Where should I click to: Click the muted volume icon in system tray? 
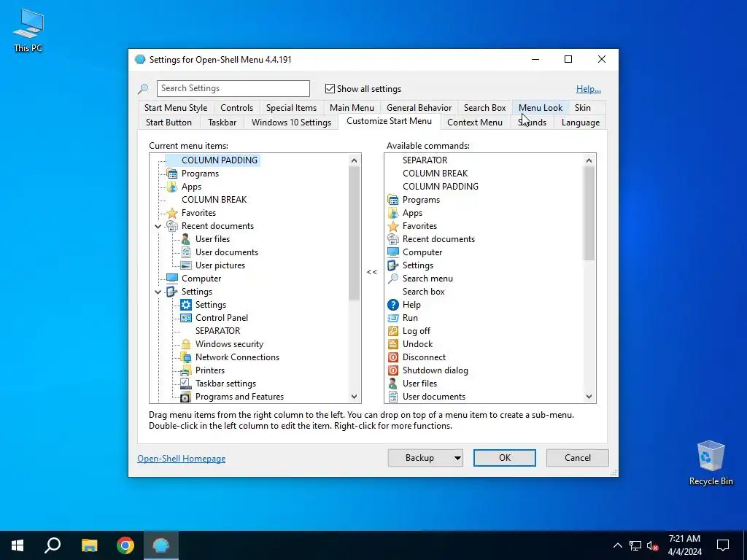653,545
